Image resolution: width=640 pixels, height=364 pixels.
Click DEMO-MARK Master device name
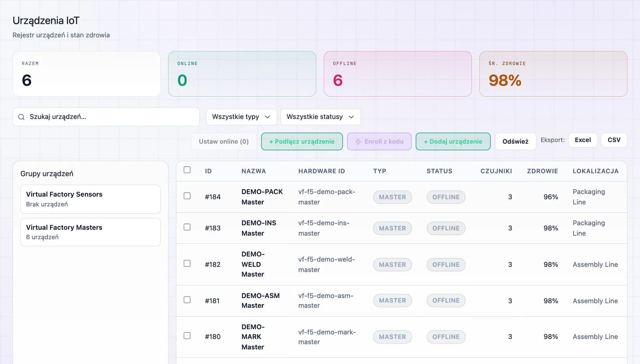tap(253, 337)
